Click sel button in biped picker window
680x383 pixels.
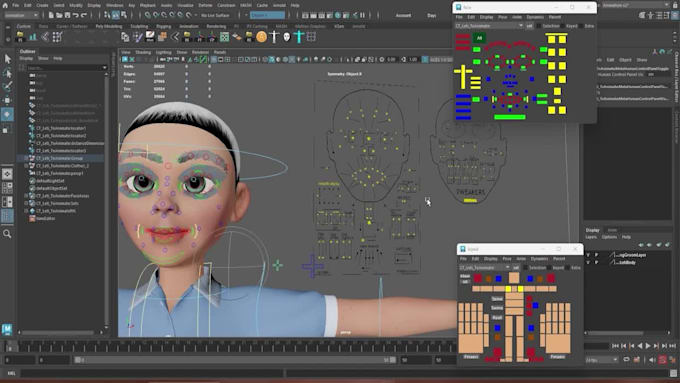(516, 268)
